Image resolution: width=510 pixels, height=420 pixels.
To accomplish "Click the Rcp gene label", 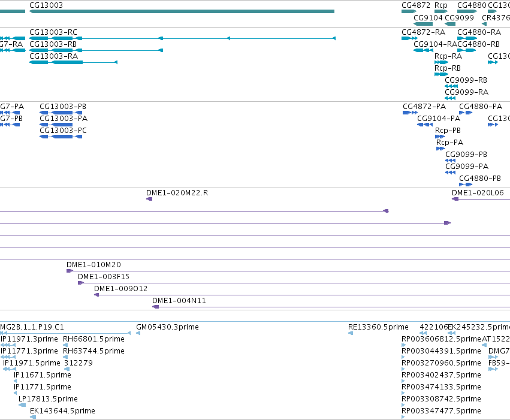I will point(441,5).
